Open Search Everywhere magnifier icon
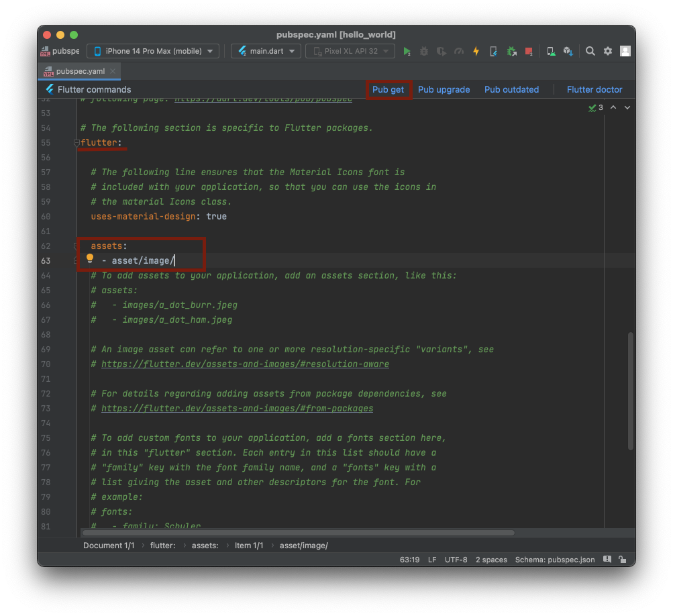 click(590, 51)
